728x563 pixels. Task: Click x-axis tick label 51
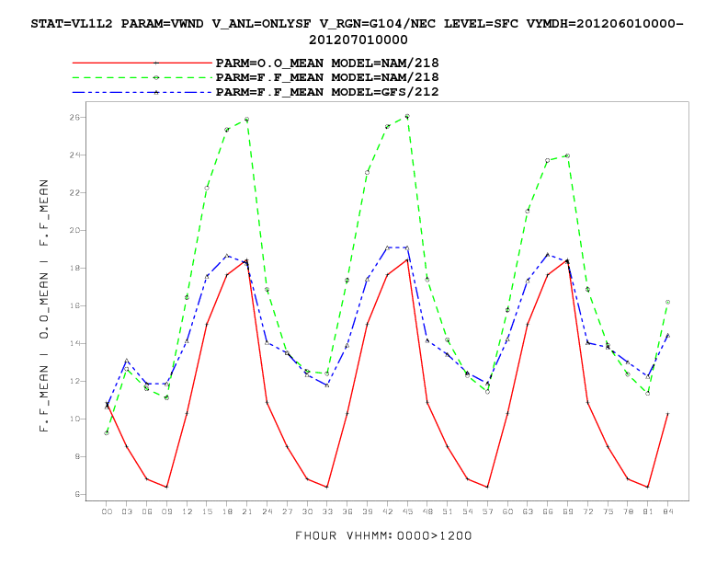(447, 511)
